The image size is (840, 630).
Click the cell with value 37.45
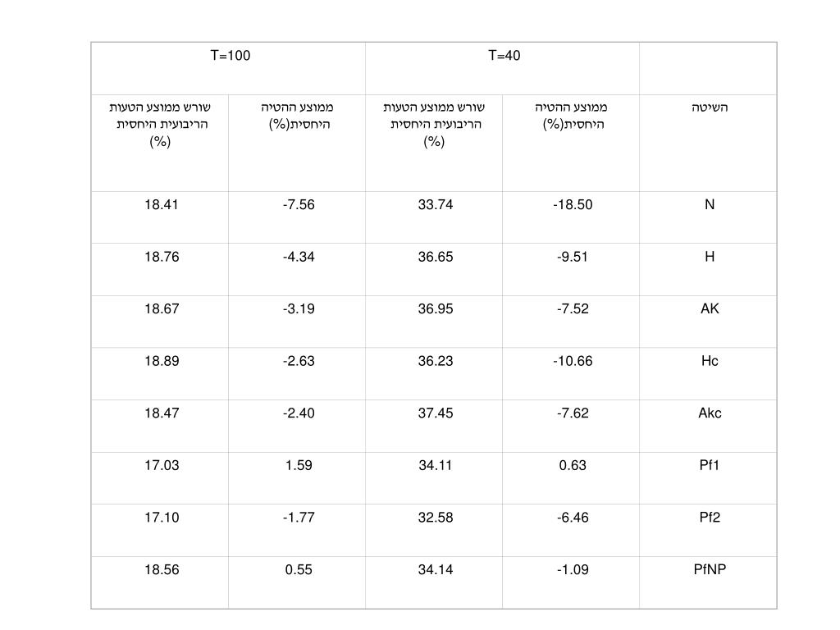tap(435, 413)
